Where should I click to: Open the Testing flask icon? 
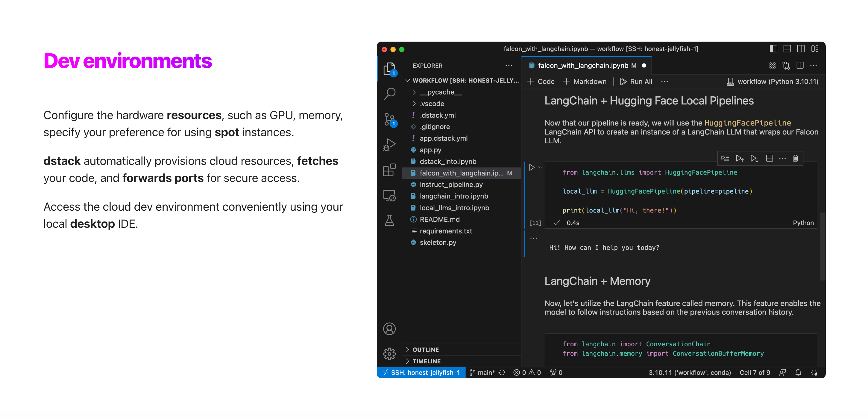point(389,221)
